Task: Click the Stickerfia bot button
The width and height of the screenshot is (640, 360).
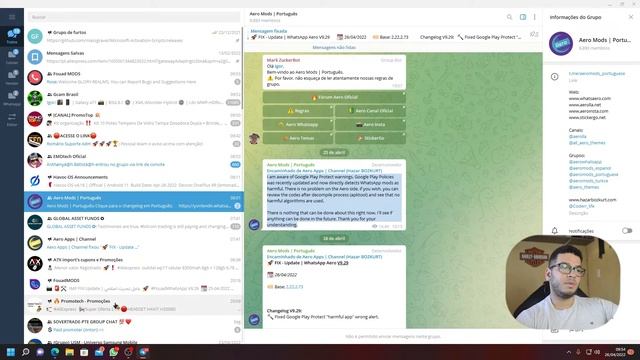Action: (x=370, y=138)
